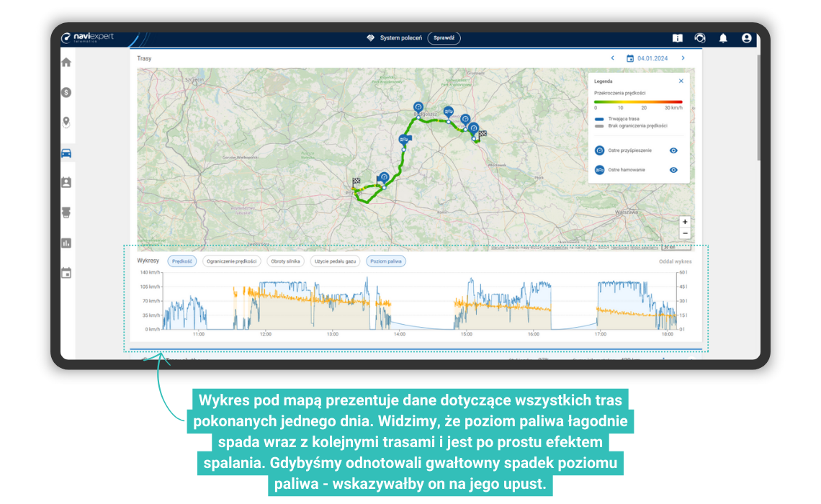This screenshot has width=821, height=504.
Task: Click the page's vertical scrollbar
Action: pyautogui.click(x=758, y=108)
